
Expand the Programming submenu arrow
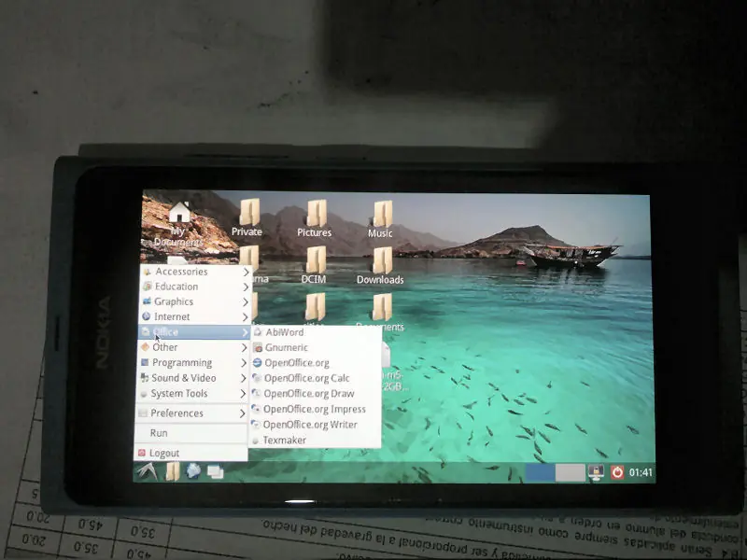244,363
